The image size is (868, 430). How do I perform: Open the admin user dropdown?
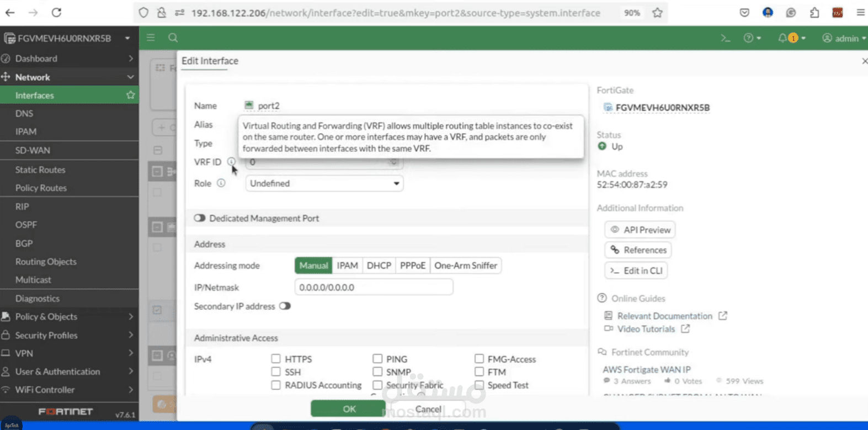click(844, 38)
